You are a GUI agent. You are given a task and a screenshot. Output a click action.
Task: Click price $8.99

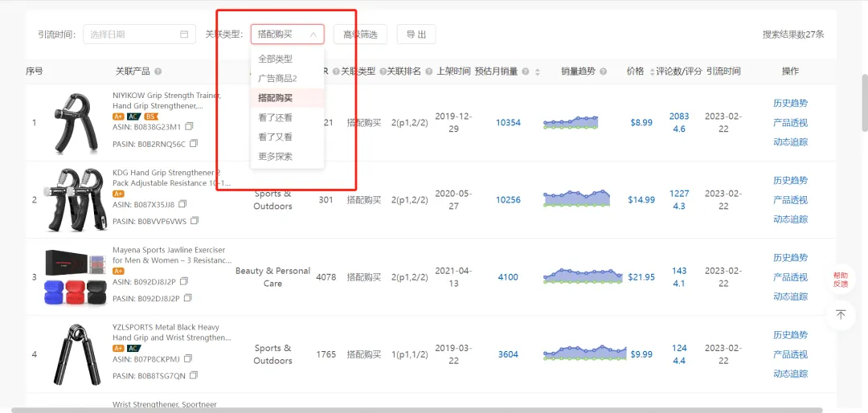[x=641, y=122]
